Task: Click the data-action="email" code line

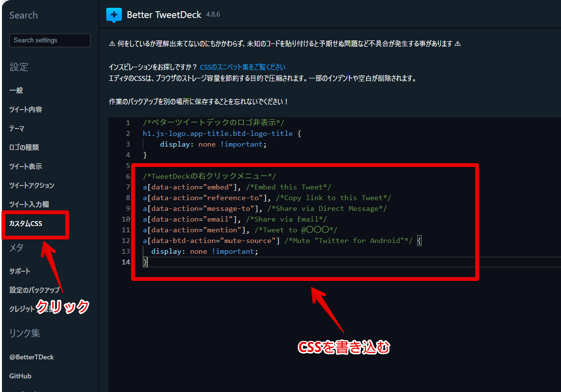Action: [235, 219]
